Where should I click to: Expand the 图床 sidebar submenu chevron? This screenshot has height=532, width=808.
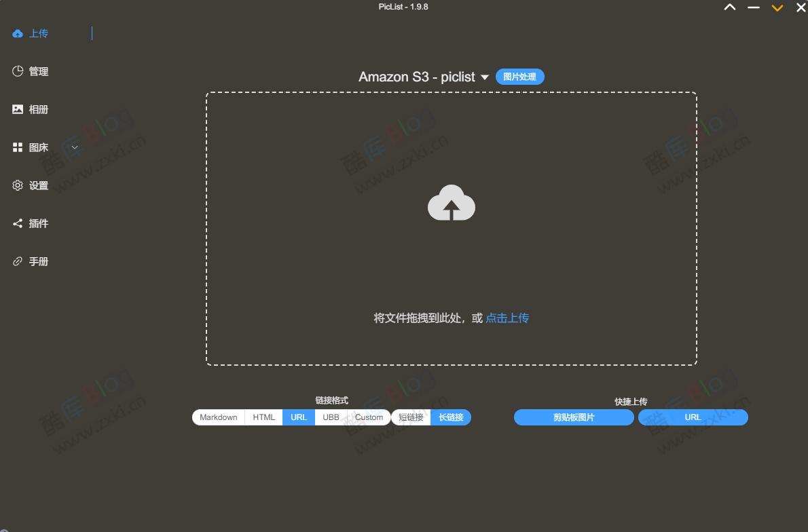74,147
